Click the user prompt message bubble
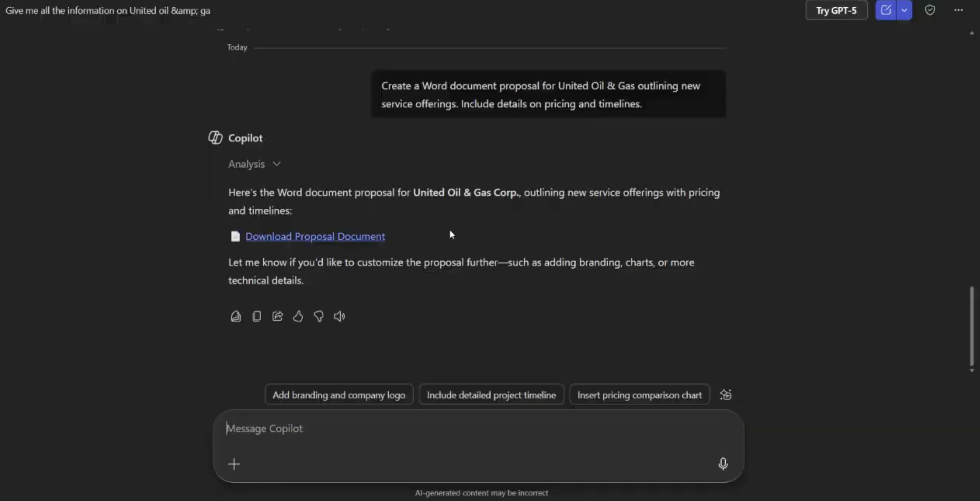 coord(548,94)
